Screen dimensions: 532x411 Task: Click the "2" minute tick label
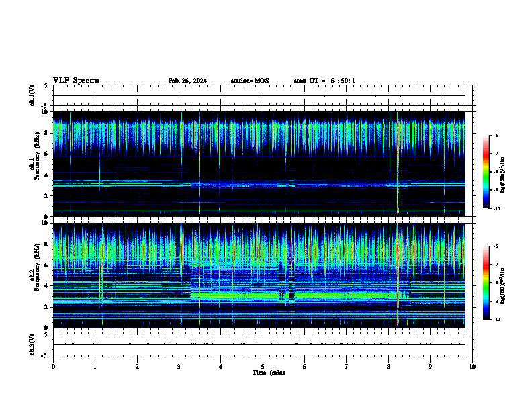tap(137, 367)
